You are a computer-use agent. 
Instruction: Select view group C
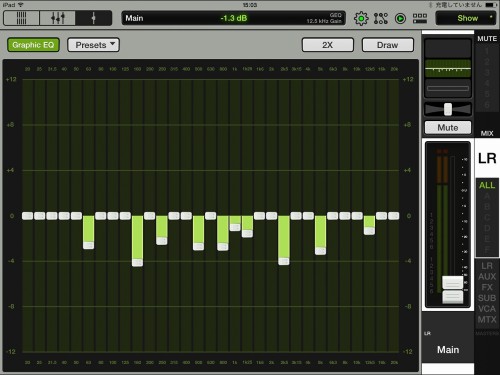point(487,217)
